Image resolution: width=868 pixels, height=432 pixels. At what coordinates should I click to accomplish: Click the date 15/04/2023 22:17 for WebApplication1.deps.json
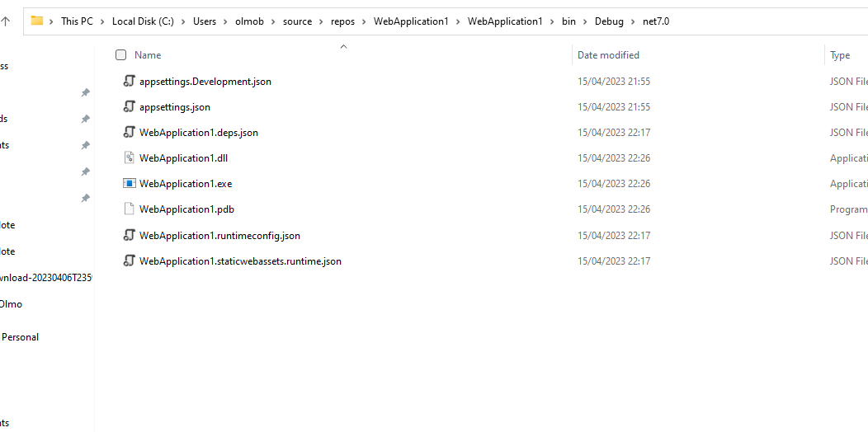click(x=614, y=133)
